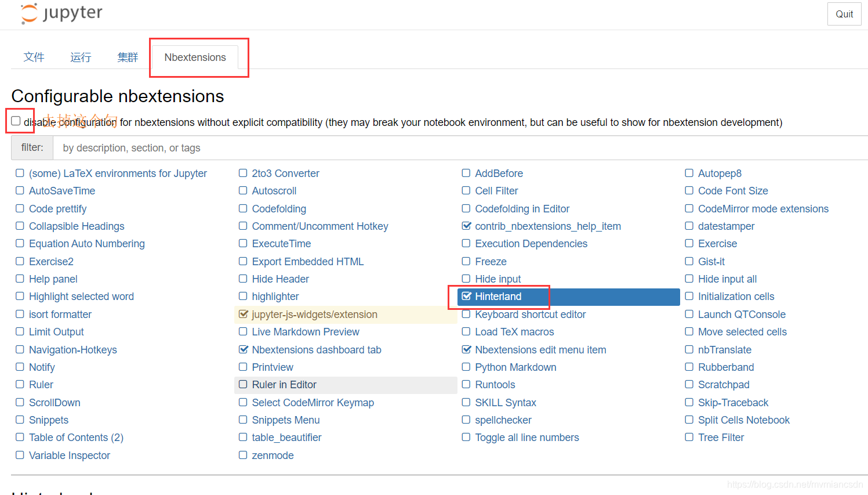
Task: Select the Execution Dependencies extension
Action: 531,244
